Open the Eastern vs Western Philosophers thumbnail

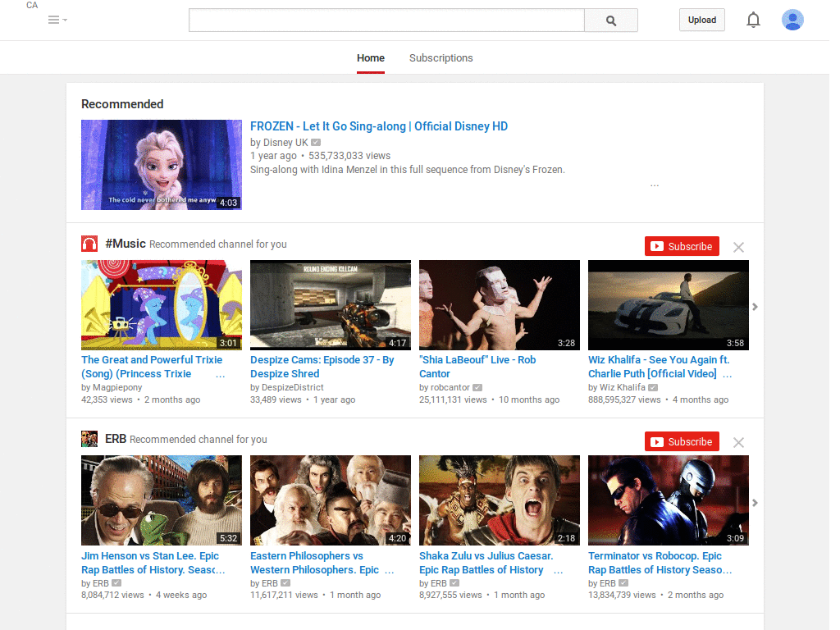pos(331,500)
